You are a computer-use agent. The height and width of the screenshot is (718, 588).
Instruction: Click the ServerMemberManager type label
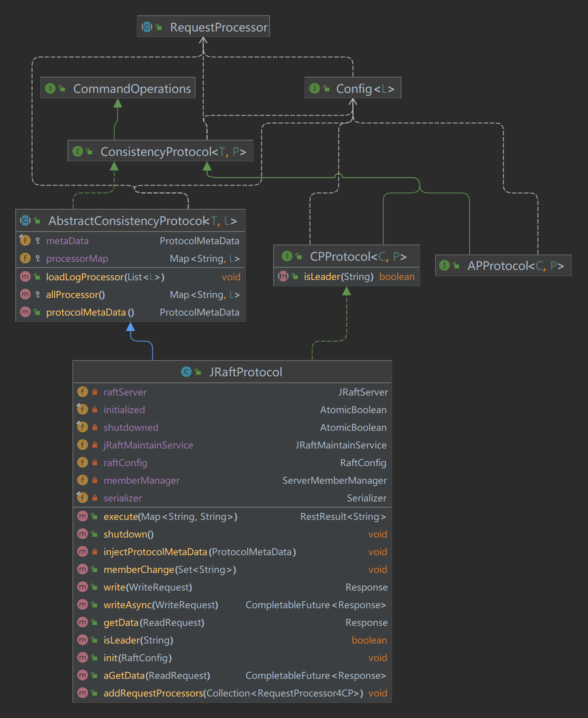pos(334,480)
